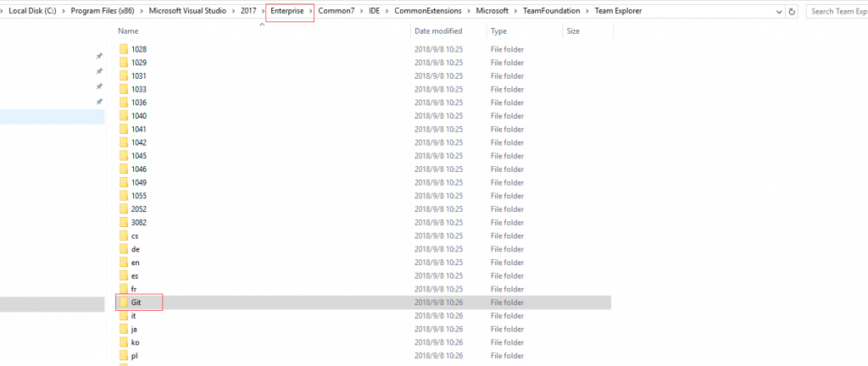Click the folder icon of 1041

point(124,129)
